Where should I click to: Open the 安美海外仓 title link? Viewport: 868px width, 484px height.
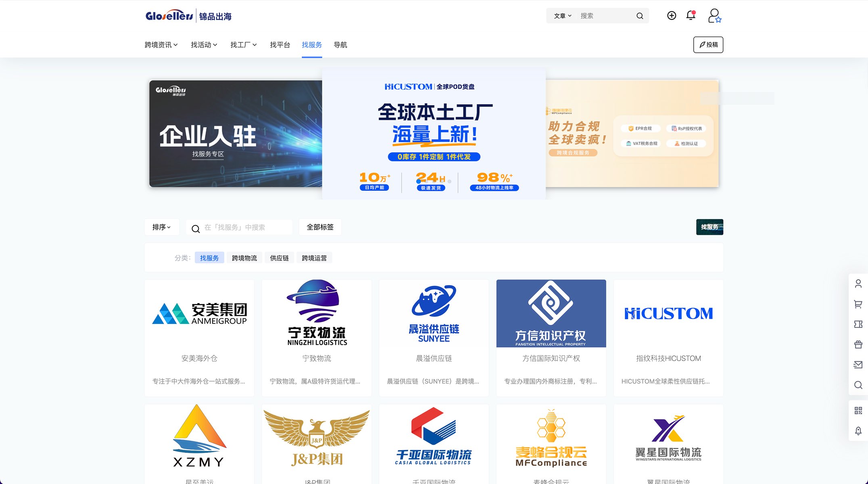pyautogui.click(x=199, y=358)
